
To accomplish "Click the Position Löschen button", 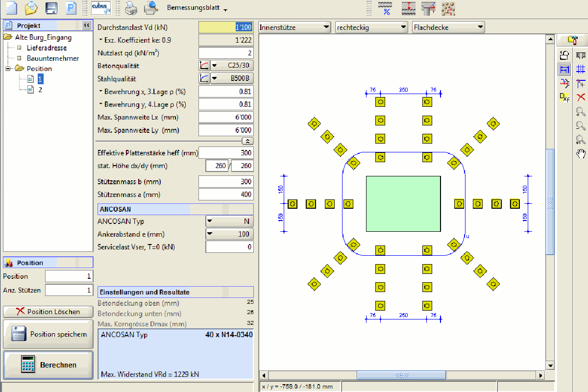I will [48, 311].
